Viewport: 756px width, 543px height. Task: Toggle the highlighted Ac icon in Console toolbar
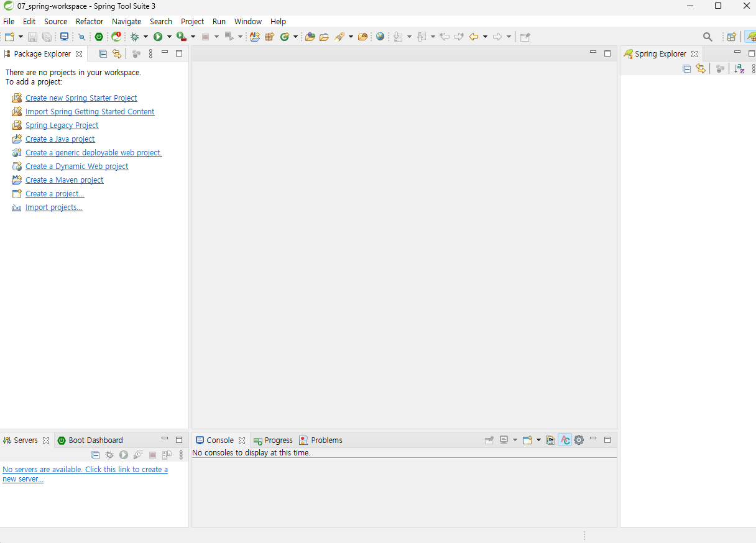(565, 440)
